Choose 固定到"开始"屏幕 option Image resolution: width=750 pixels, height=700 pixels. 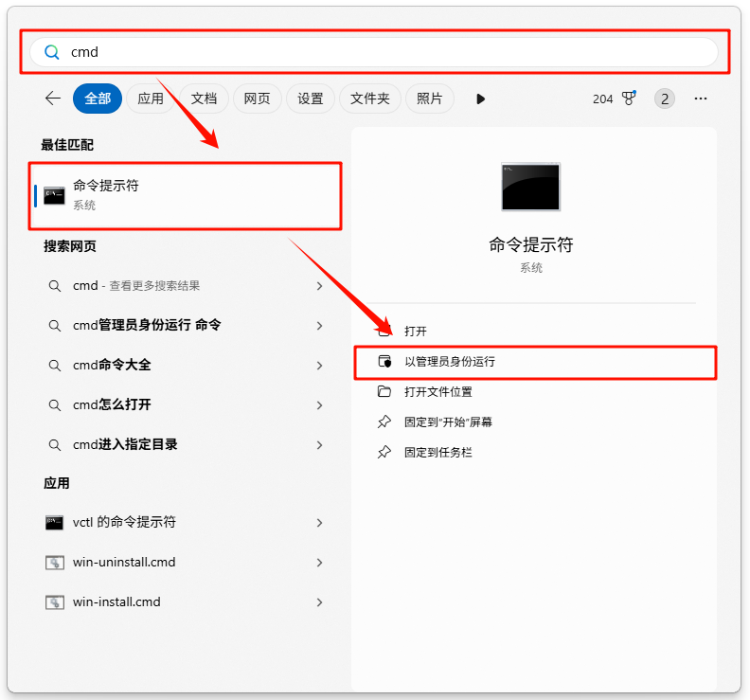448,422
